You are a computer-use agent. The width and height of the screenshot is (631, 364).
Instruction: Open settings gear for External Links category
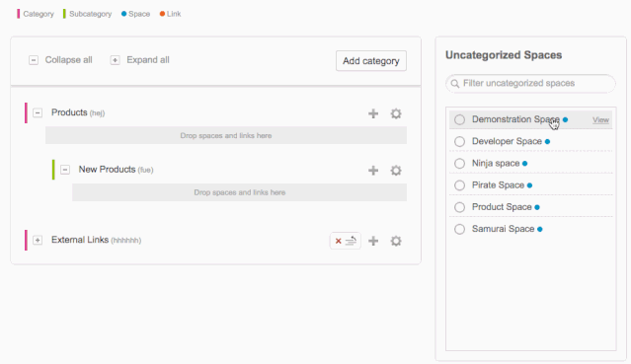tap(396, 241)
